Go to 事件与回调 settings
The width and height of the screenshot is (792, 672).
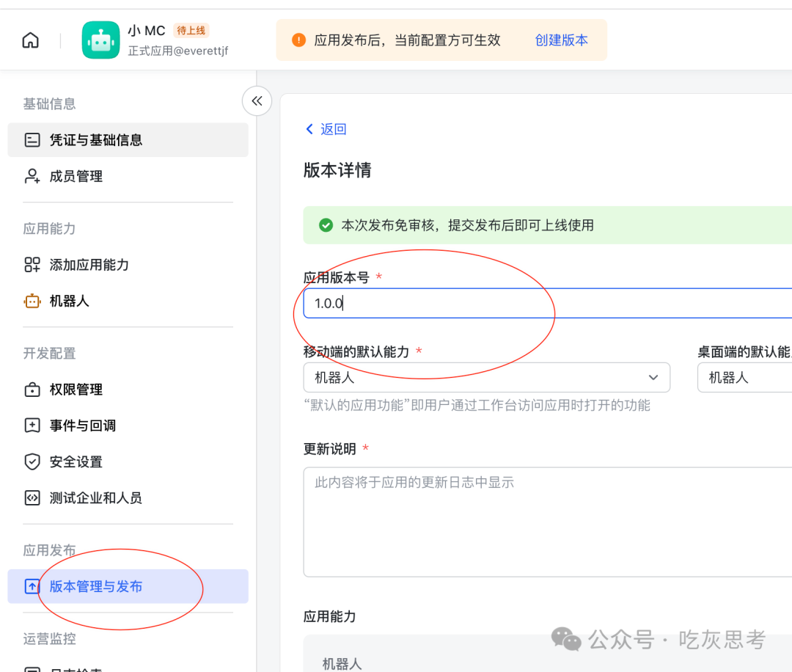coord(128,426)
